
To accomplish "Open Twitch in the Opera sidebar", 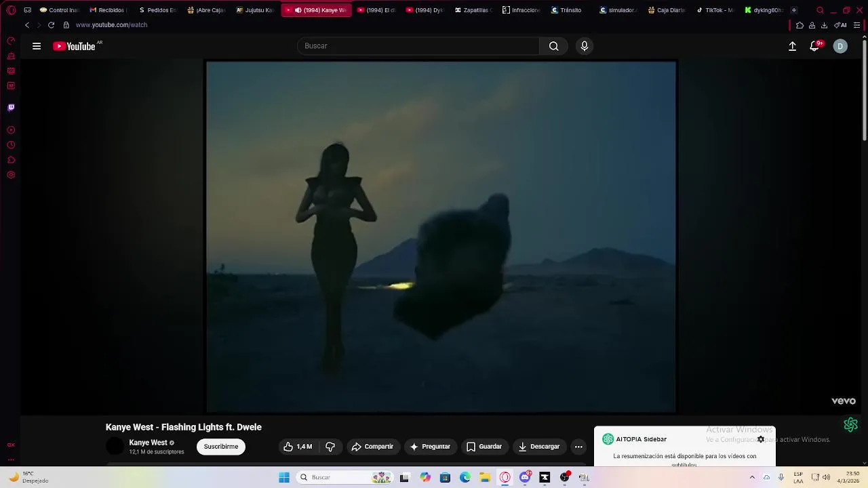I will coord(11,107).
